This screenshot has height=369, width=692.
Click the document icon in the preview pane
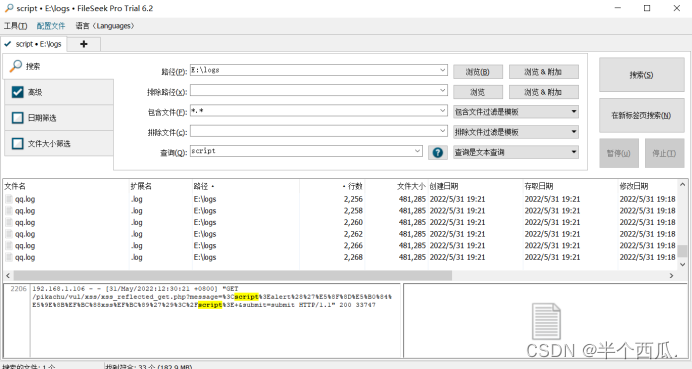click(x=546, y=321)
